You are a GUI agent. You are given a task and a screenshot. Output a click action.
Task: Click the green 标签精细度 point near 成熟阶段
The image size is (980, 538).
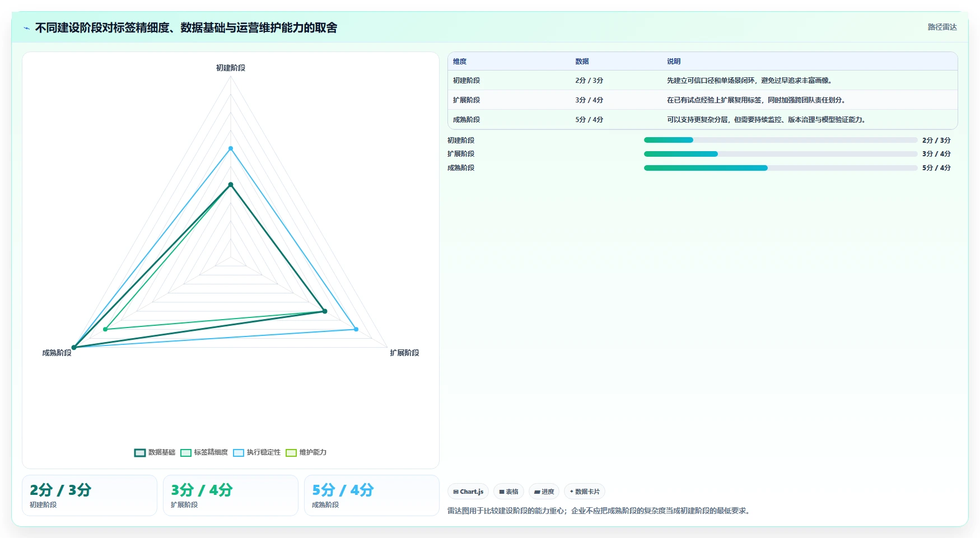coord(105,329)
